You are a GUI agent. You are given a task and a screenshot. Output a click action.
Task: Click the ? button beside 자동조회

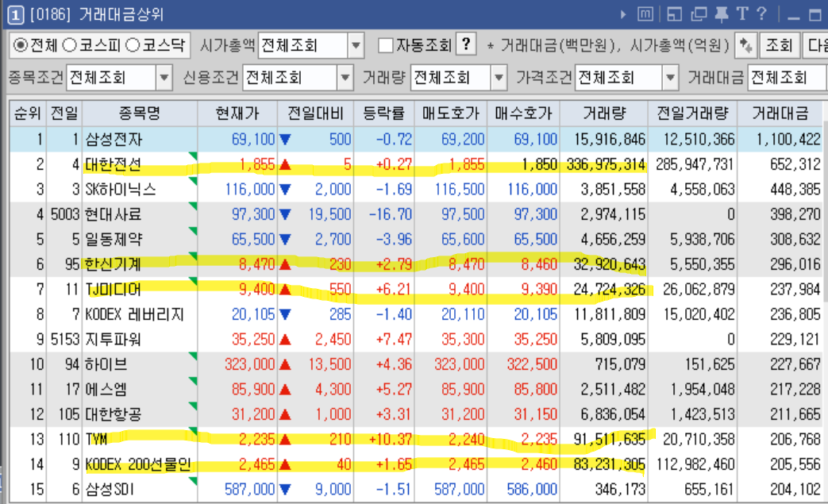[x=466, y=44]
